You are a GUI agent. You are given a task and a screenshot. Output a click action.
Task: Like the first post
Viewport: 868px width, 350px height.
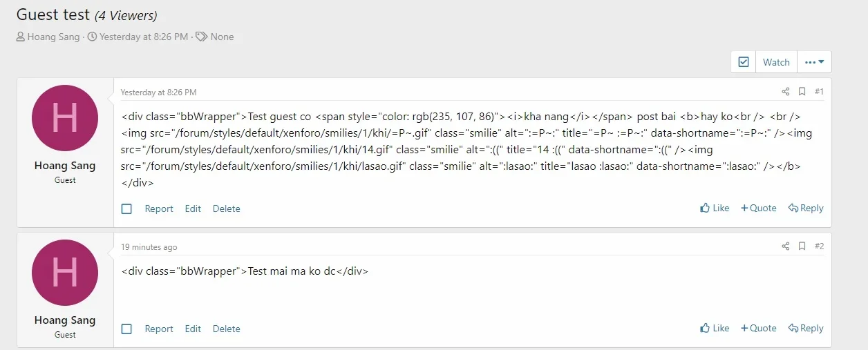[715, 208]
